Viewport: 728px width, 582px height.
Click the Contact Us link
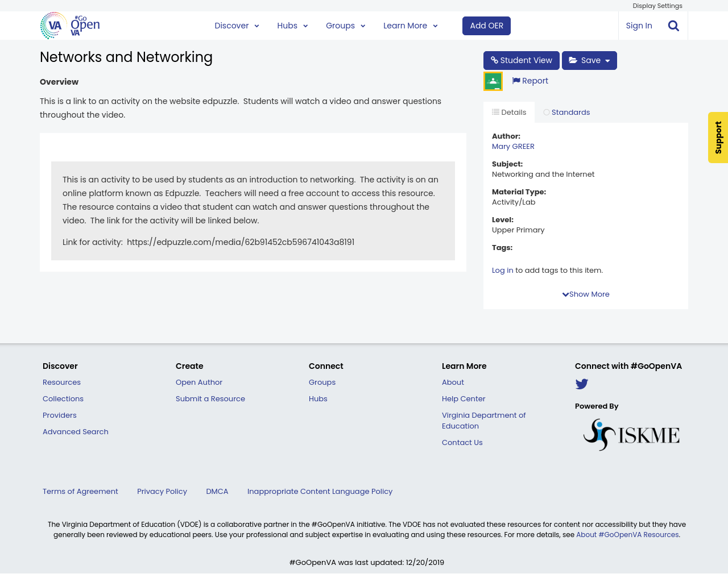pos(462,443)
